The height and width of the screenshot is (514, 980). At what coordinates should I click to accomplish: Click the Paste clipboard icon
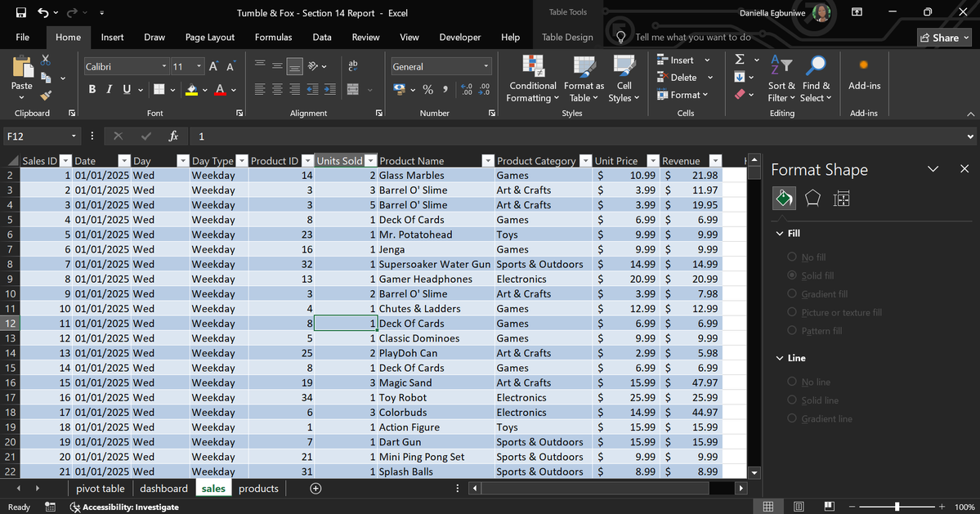point(22,67)
